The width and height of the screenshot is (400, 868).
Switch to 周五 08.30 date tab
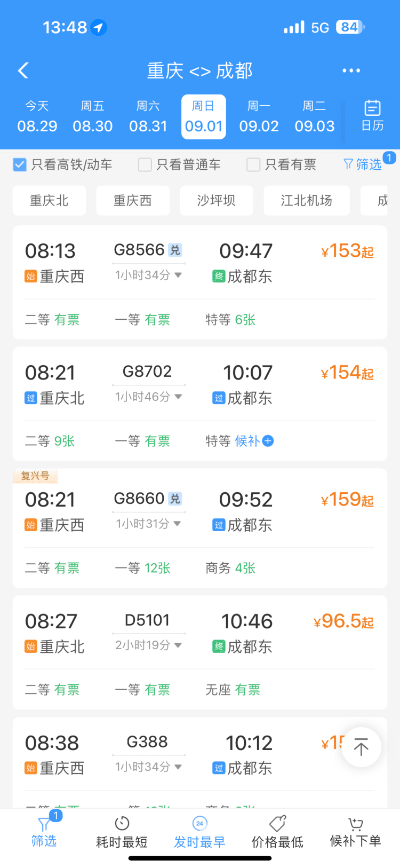tap(93, 117)
